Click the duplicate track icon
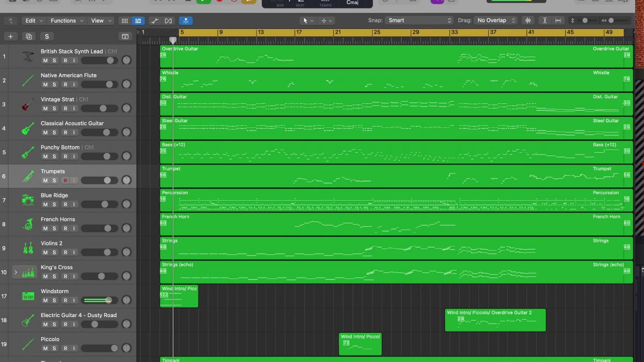The image size is (644, 362). point(29,37)
